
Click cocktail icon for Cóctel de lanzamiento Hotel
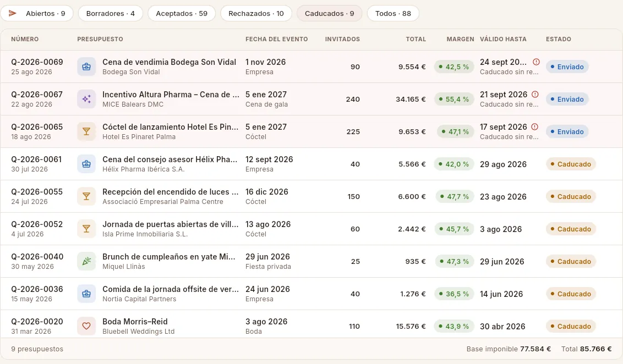coord(86,132)
